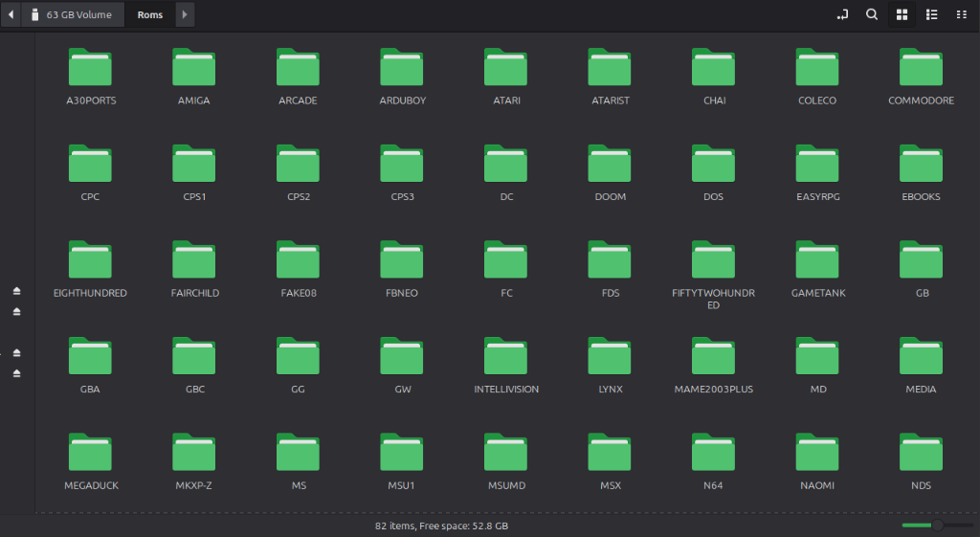The height and width of the screenshot is (537, 980).
Task: Click the status text '82 items, Free space: 52.8 GB'
Action: point(441,526)
